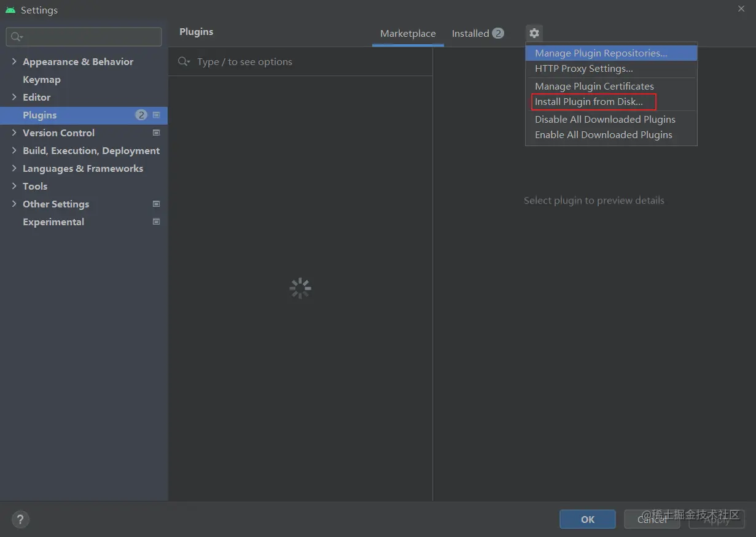Expand the Editor section
Image resolution: width=756 pixels, height=537 pixels.
[x=14, y=97]
